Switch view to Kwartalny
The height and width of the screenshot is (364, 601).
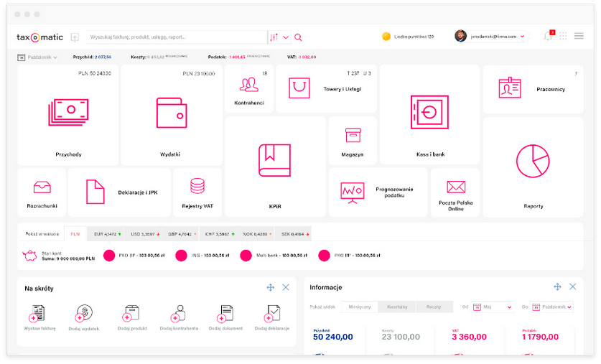pyautogui.click(x=396, y=307)
